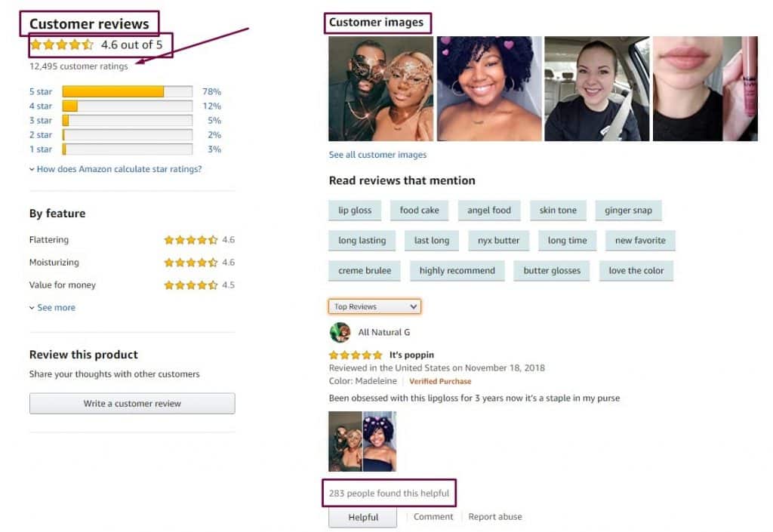Open the lips close-up customer image
This screenshot has width=773, height=532.
click(705, 89)
